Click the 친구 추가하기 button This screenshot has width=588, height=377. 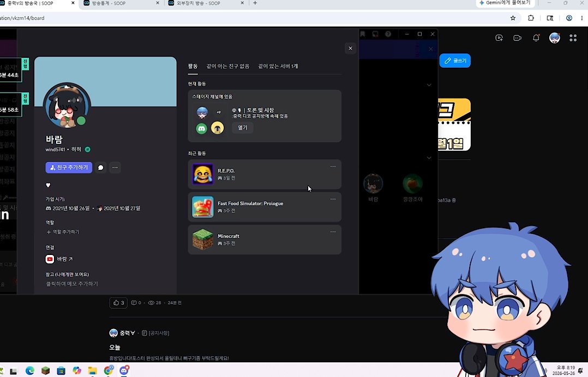pyautogui.click(x=69, y=167)
